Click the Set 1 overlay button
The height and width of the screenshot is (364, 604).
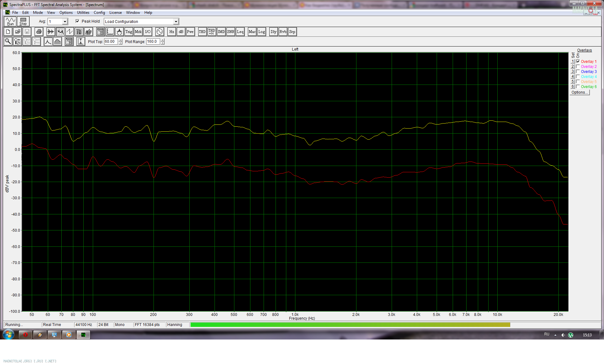[x=573, y=61]
